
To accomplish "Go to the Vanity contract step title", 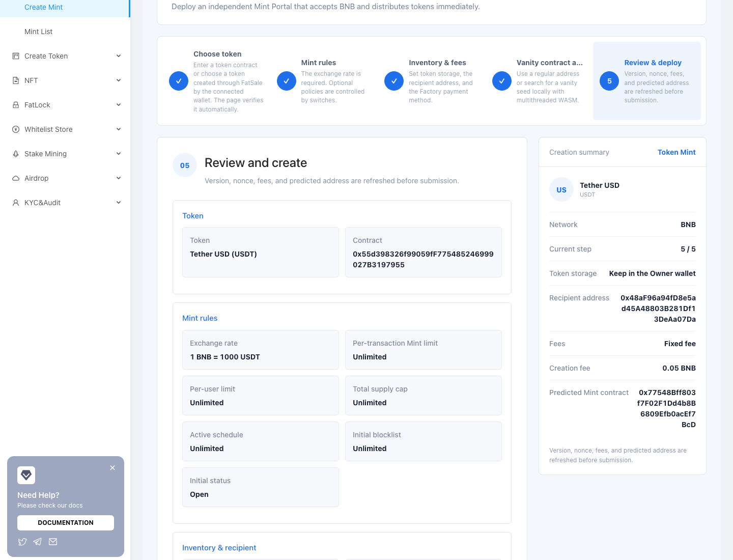I will point(550,63).
